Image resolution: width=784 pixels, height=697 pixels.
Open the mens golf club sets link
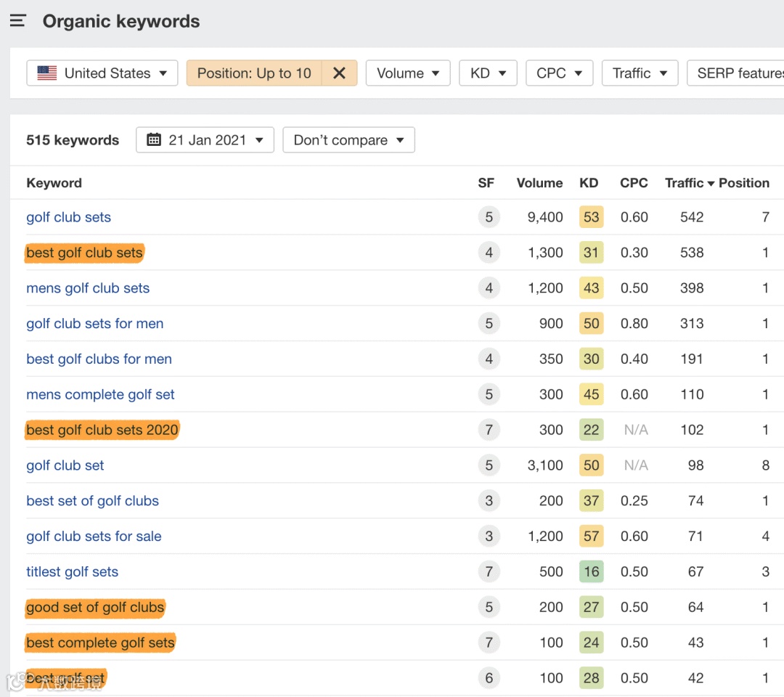pyautogui.click(x=88, y=288)
